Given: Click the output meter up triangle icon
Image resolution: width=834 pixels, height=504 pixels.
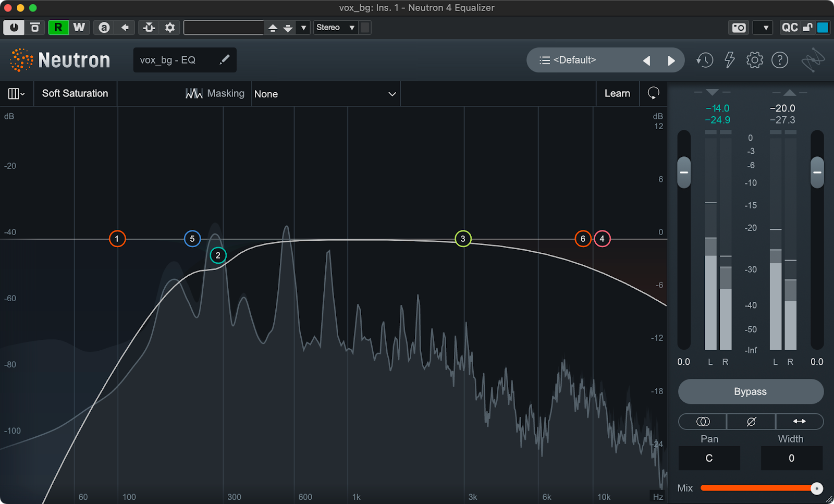Looking at the screenshot, I should (790, 92).
